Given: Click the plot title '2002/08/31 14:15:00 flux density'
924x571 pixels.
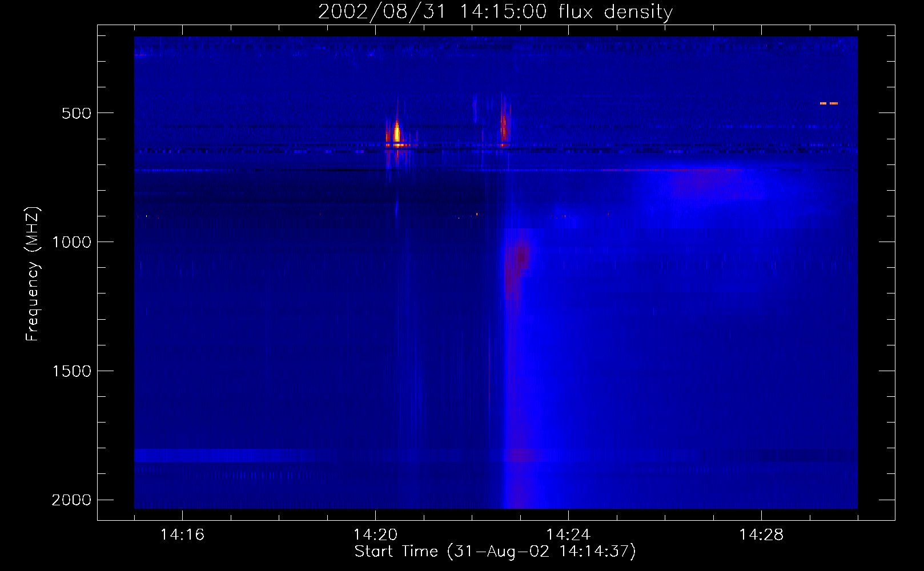Looking at the screenshot, I should click(x=495, y=11).
